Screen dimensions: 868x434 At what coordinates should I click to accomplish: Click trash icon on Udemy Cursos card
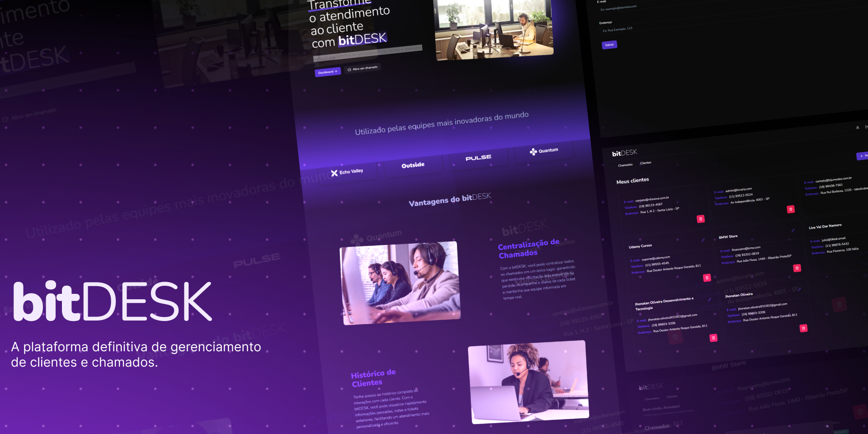click(707, 278)
